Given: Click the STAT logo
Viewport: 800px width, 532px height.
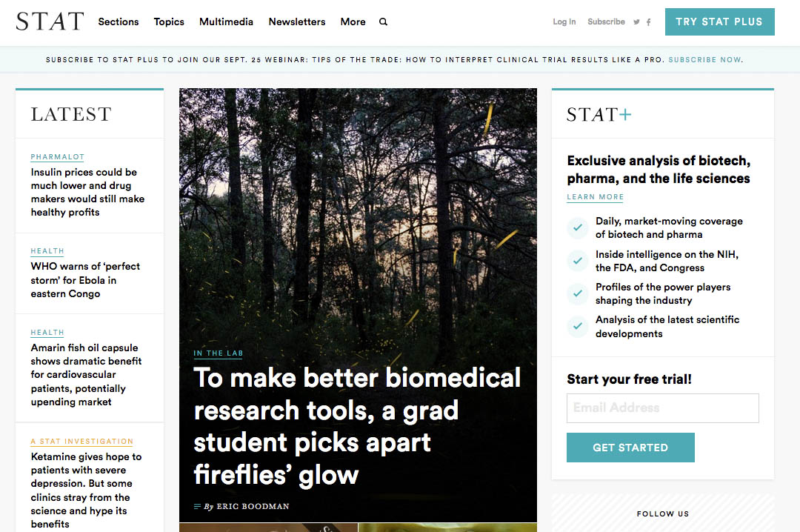Looking at the screenshot, I should (50, 21).
